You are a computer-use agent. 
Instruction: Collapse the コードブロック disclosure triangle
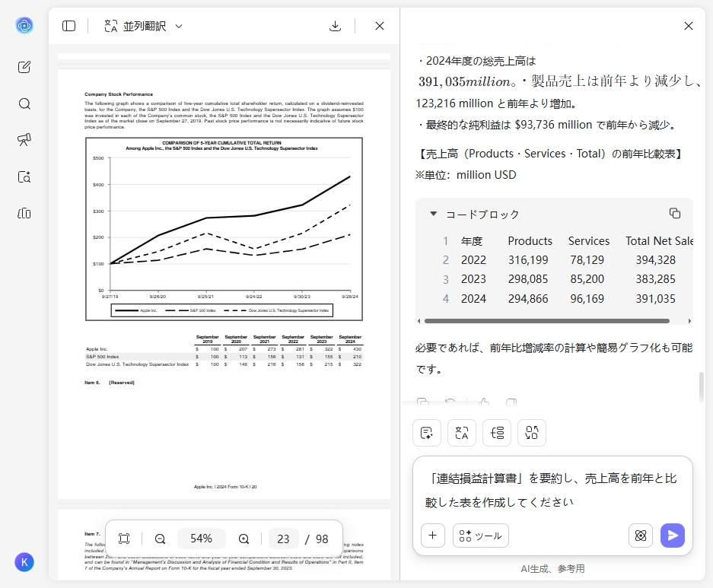tap(433, 214)
